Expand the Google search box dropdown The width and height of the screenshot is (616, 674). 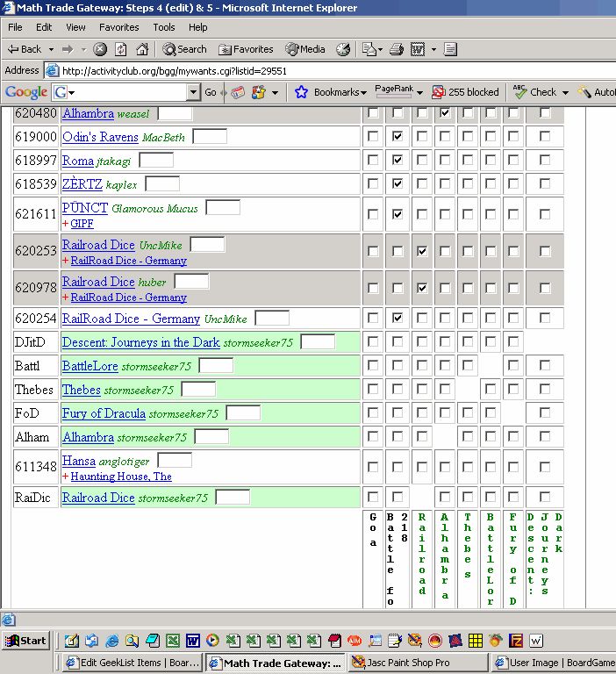(193, 92)
